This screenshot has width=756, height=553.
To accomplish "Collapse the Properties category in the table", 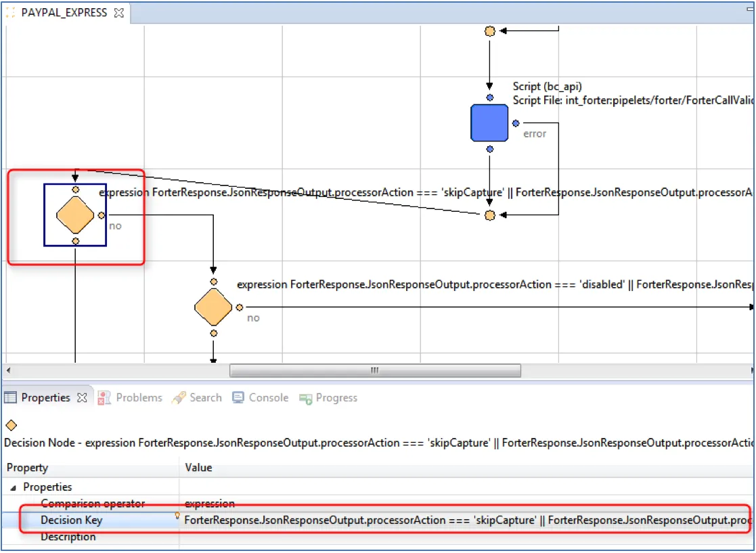I will 14,488.
